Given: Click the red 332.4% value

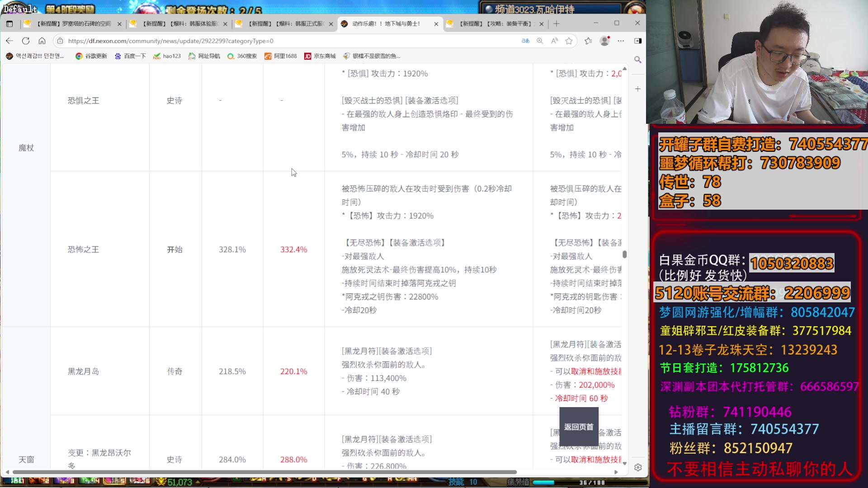Looking at the screenshot, I should tap(293, 249).
